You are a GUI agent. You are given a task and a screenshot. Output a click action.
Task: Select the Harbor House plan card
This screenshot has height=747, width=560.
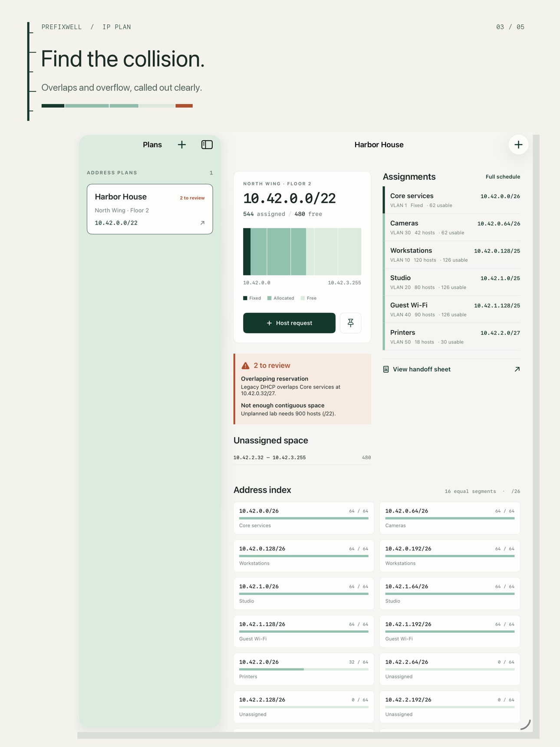tap(150, 209)
